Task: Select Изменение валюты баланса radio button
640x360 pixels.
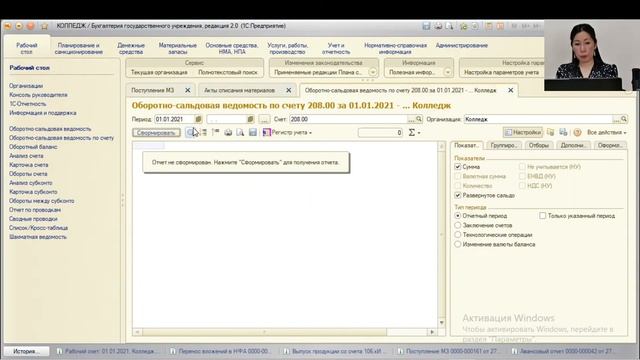Action: pyautogui.click(x=458, y=244)
